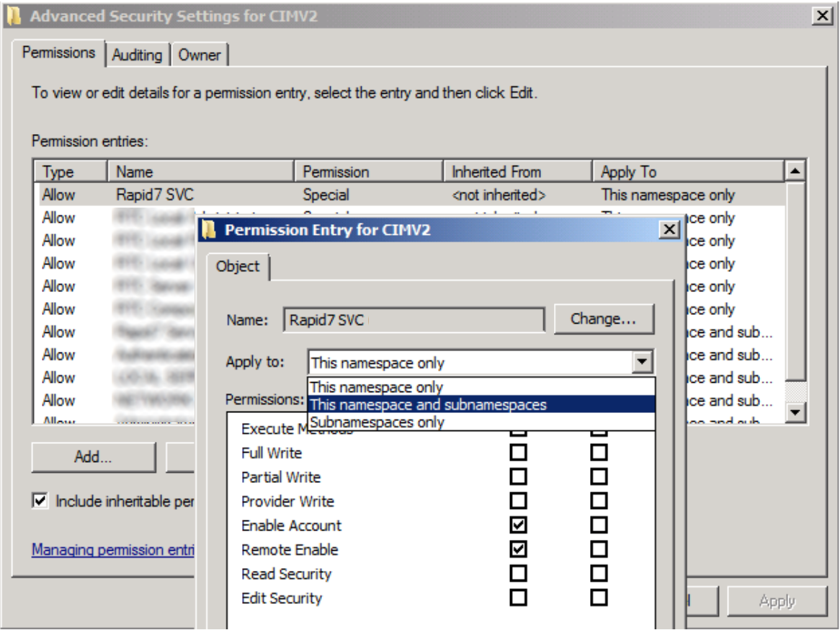The image size is (840, 630).
Task: Uncheck Allow checkbox for Enable Account
Action: tap(518, 525)
